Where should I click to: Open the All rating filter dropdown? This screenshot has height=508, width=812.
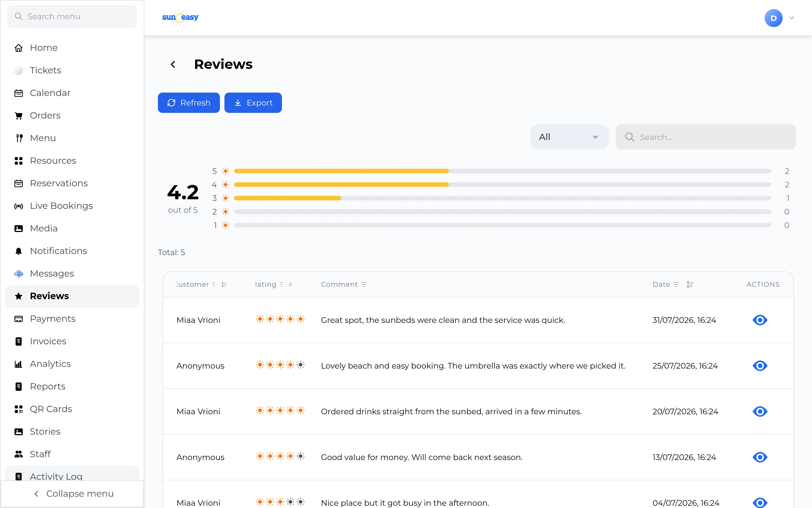point(569,137)
